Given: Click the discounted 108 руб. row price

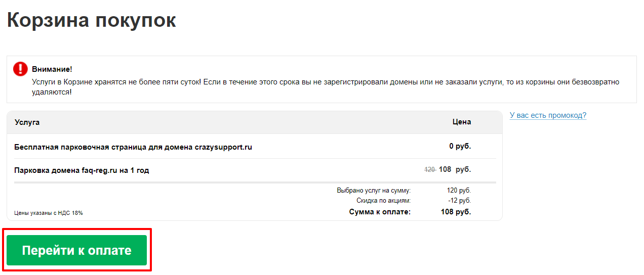Looking at the screenshot, I should [x=455, y=169].
